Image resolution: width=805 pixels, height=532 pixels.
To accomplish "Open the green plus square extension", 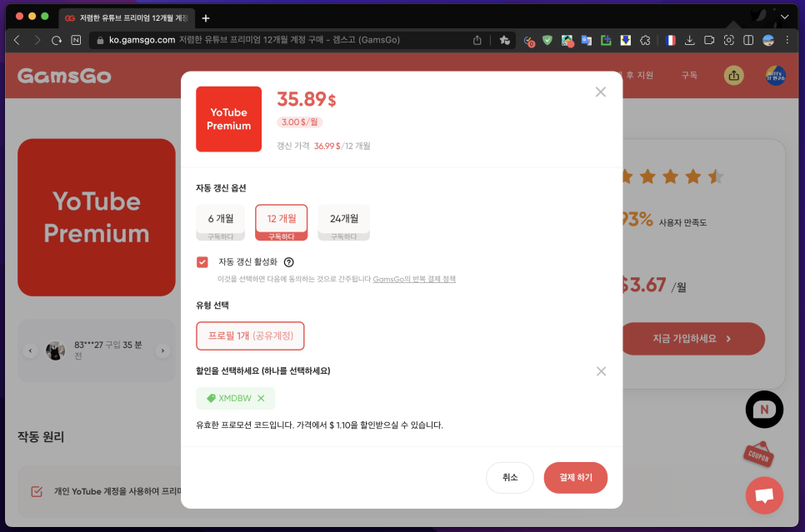I will [606, 40].
